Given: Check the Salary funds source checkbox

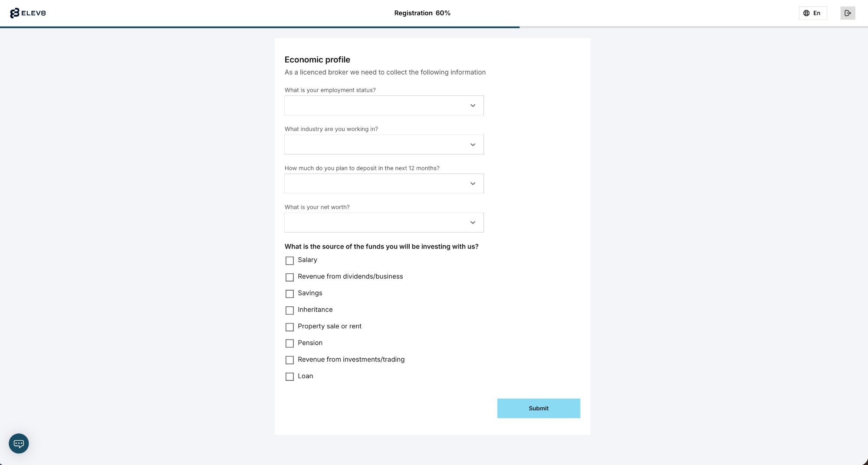Looking at the screenshot, I should tap(289, 261).
